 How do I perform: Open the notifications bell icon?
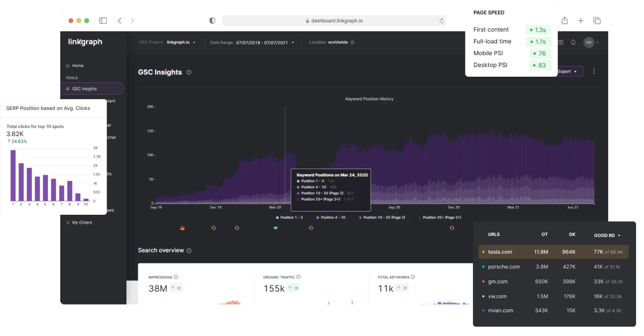573,42
